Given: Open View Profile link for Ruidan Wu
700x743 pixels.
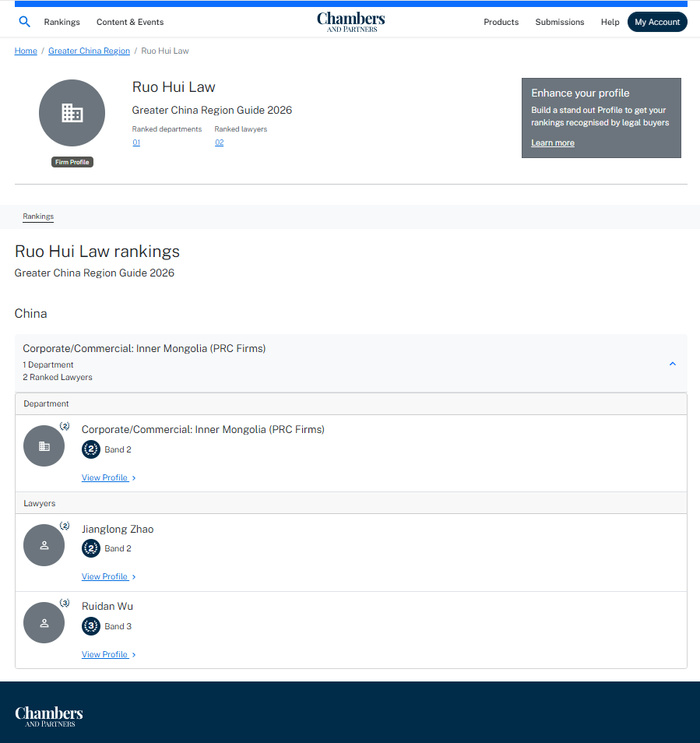Looking at the screenshot, I should [x=105, y=654].
